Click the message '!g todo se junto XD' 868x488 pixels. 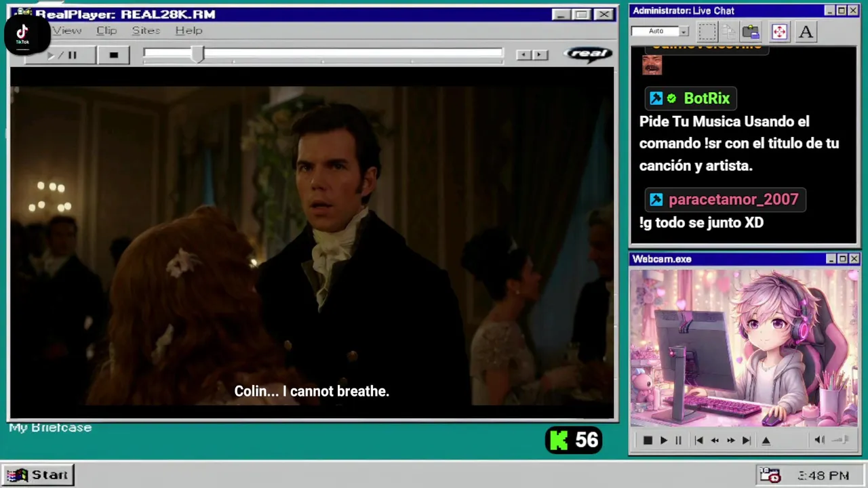(701, 222)
